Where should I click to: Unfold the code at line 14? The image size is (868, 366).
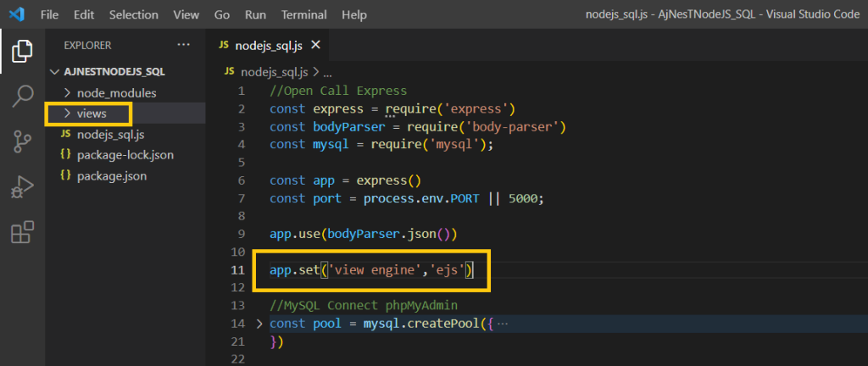pyautogui.click(x=259, y=324)
